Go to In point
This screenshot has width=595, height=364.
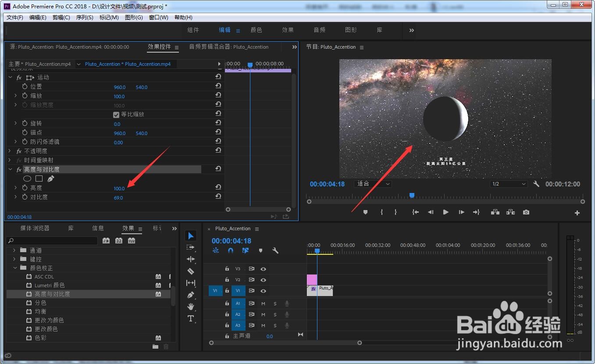pos(415,212)
